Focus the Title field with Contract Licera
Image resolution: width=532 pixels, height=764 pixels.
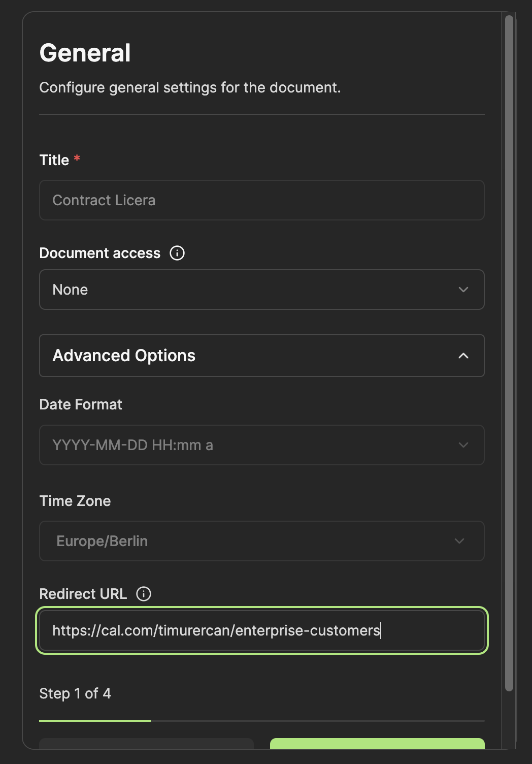coord(261,200)
